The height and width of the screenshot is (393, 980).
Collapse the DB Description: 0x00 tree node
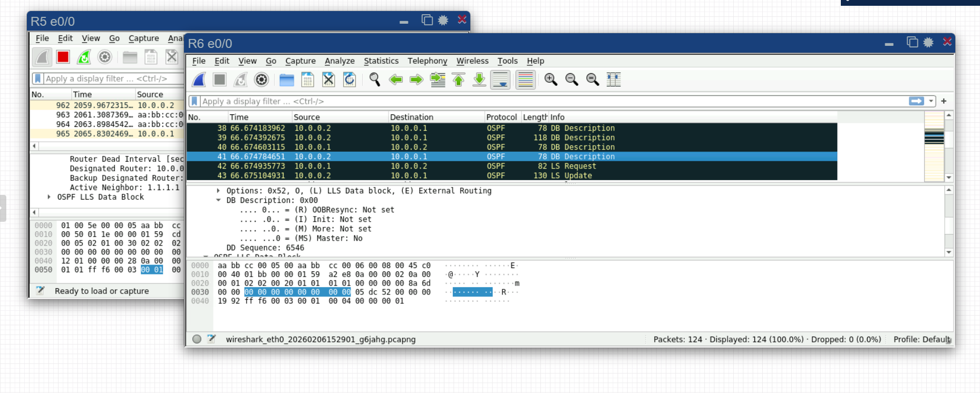coord(218,200)
